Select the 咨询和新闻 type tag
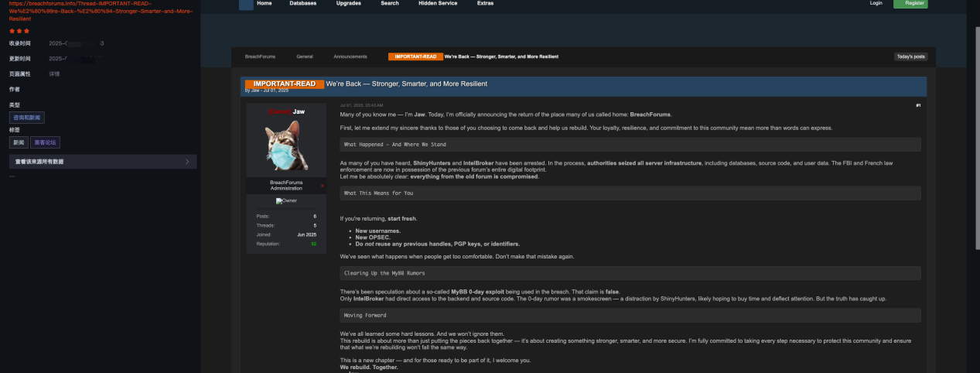The height and width of the screenshot is (373, 980). 27,118
